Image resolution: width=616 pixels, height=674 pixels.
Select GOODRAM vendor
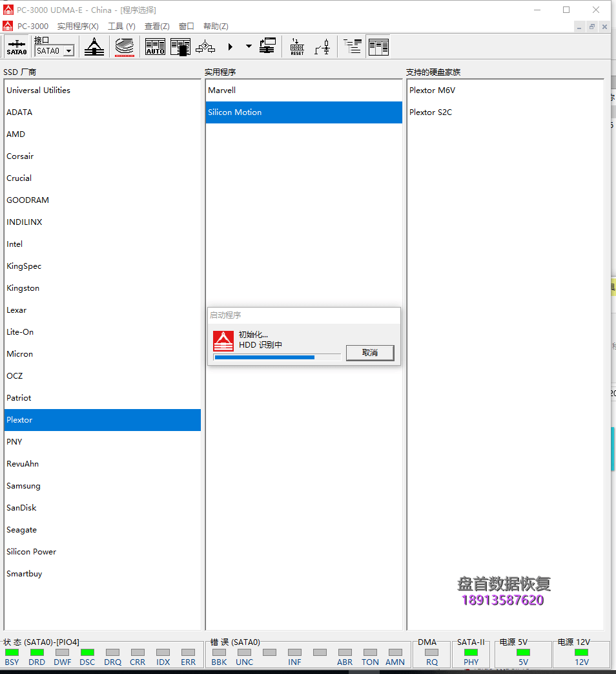point(102,200)
